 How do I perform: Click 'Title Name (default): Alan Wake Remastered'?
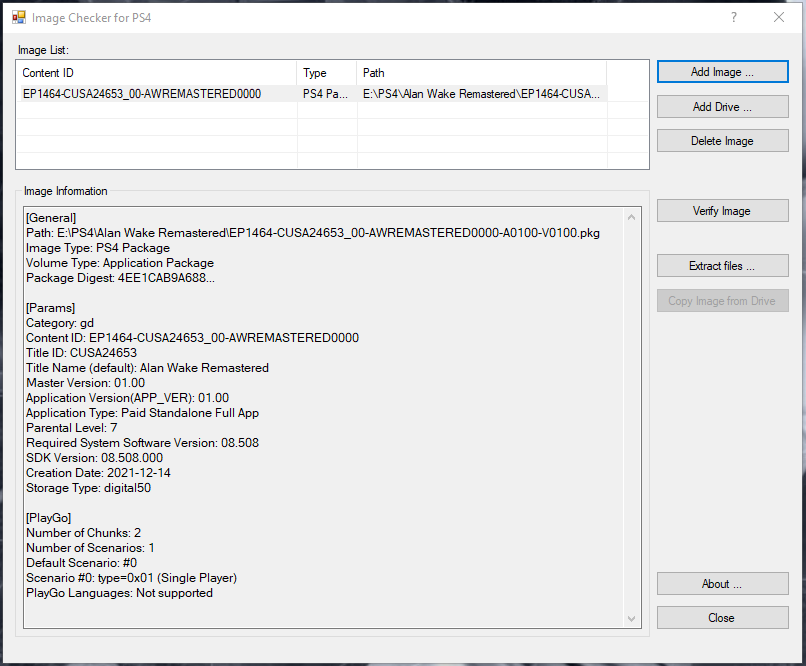(147, 368)
